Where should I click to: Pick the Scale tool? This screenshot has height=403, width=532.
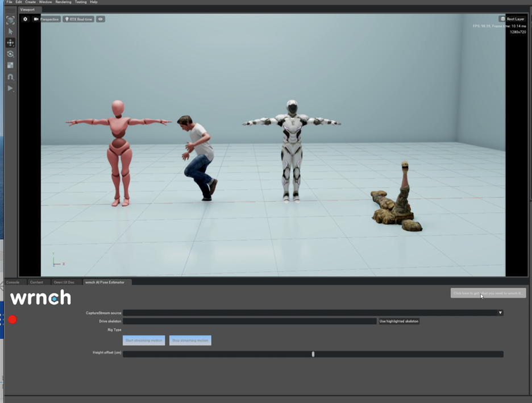(10, 65)
